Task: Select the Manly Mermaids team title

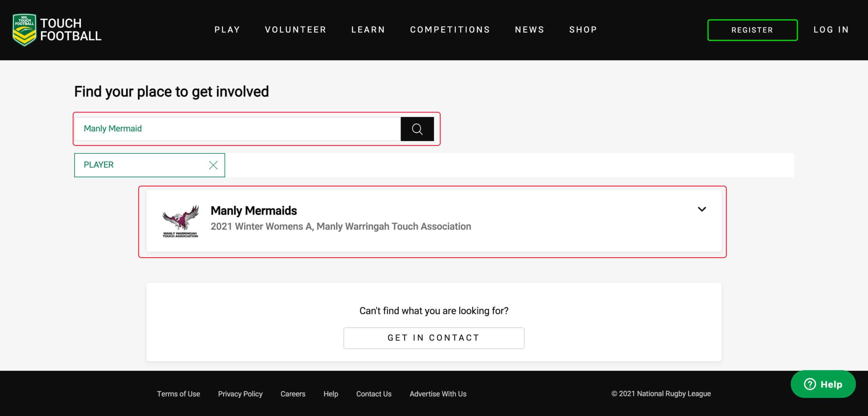Action: 254,211
